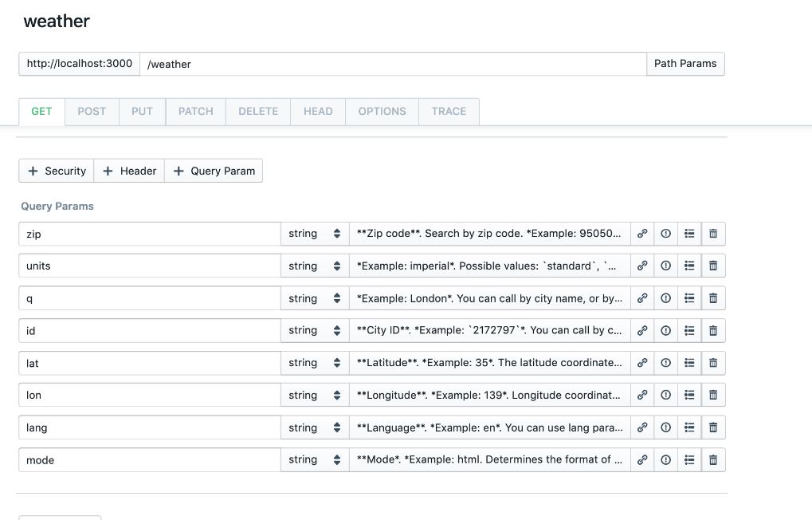This screenshot has height=520, width=812.
Task: Open the list icon in zip row
Action: click(689, 234)
